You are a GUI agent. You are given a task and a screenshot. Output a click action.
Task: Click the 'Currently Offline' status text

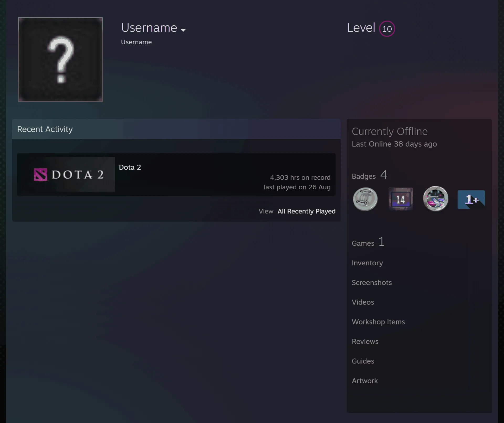point(390,131)
